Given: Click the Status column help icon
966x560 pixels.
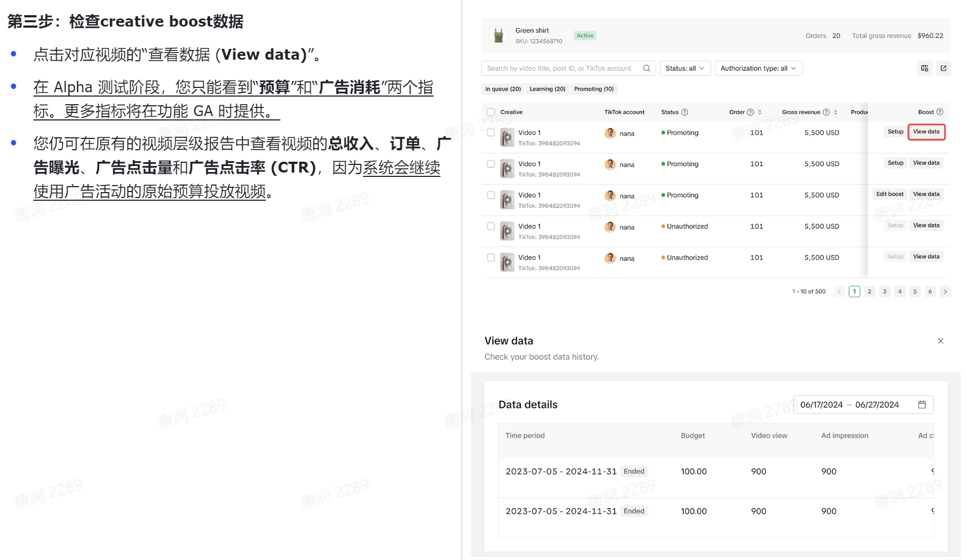Looking at the screenshot, I should 684,112.
